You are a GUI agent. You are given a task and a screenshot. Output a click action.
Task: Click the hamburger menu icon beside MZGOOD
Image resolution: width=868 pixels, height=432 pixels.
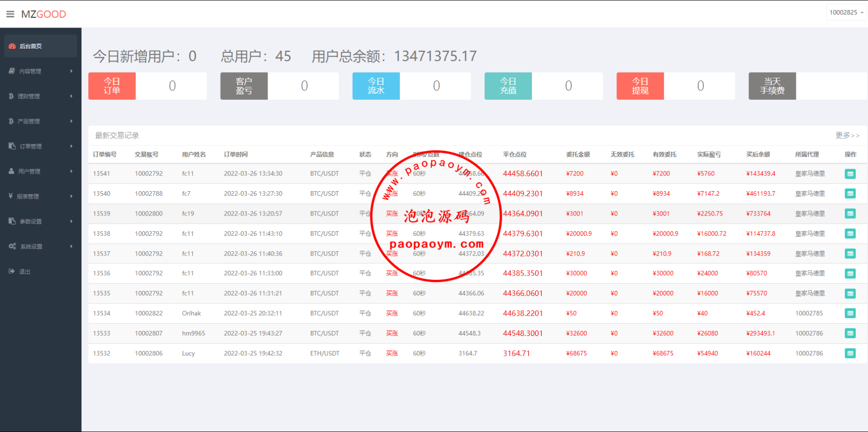[10, 14]
